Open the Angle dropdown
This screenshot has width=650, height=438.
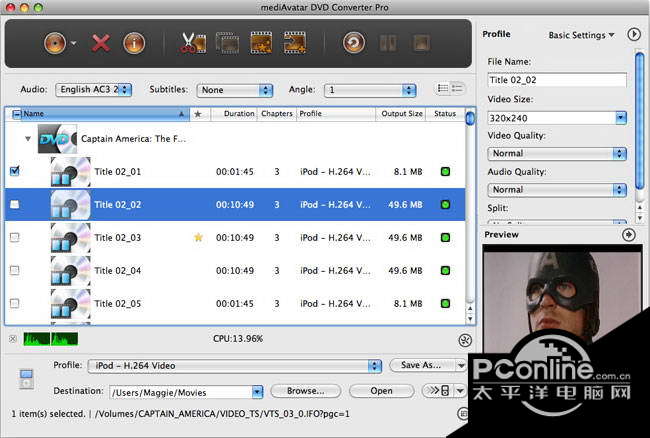(370, 90)
